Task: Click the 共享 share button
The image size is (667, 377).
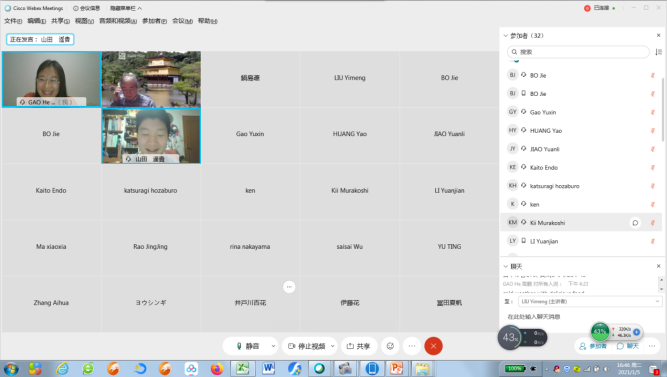Action: click(358, 346)
